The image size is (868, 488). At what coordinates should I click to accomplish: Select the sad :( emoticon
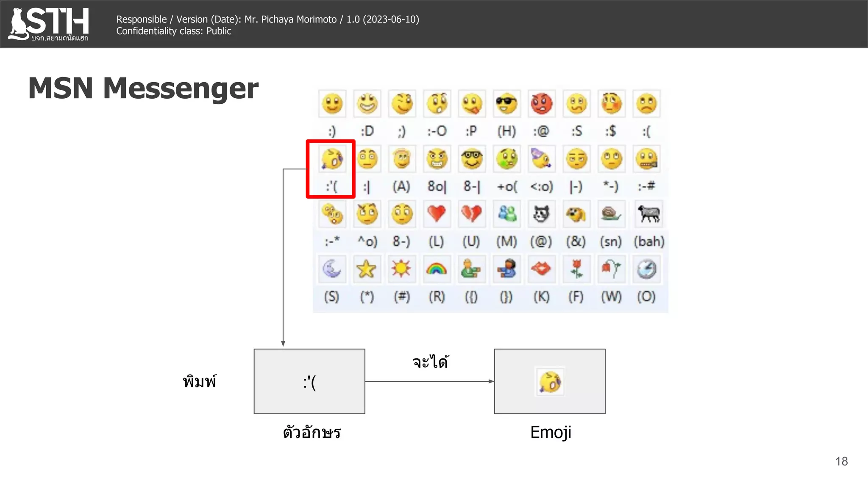(646, 104)
